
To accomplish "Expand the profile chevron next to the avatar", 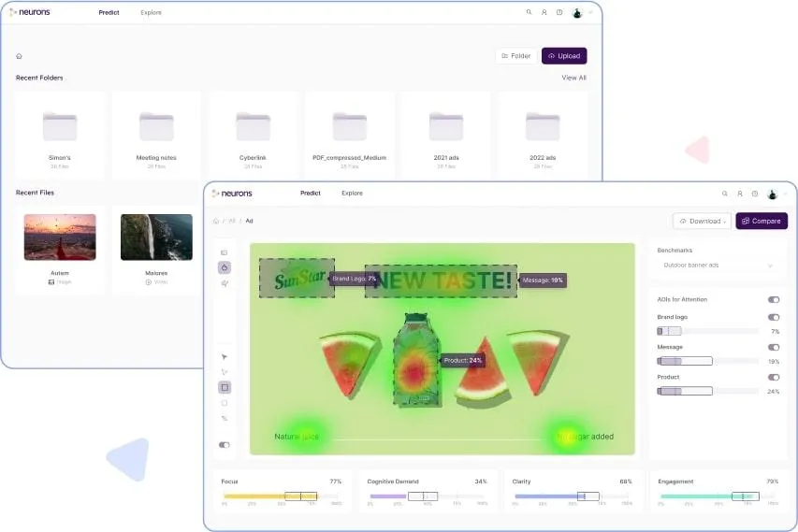I will pyautogui.click(x=785, y=194).
